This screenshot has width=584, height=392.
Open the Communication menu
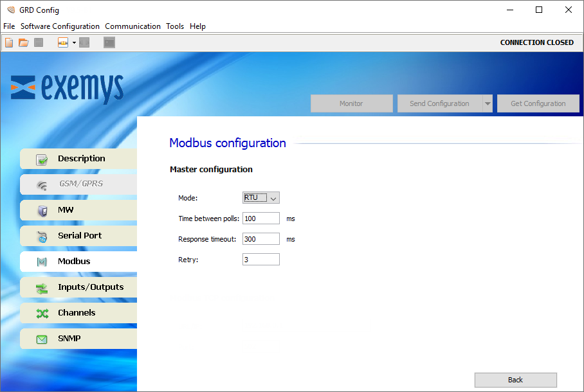(132, 26)
